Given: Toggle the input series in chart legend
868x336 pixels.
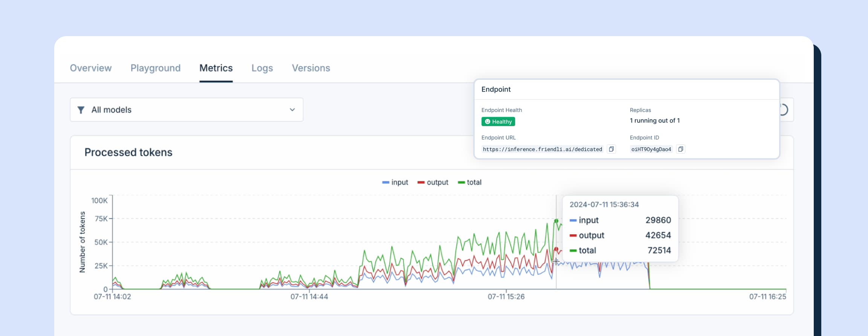Looking at the screenshot, I should coord(395,182).
